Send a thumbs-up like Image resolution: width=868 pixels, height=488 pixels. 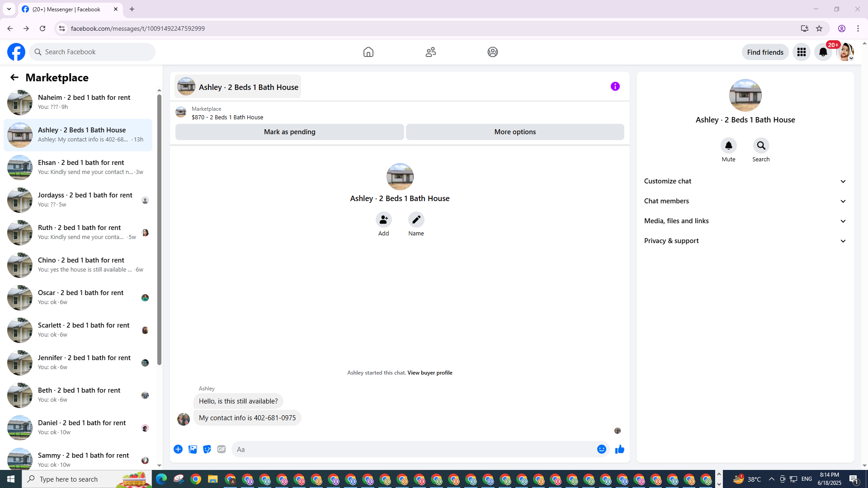[620, 449]
